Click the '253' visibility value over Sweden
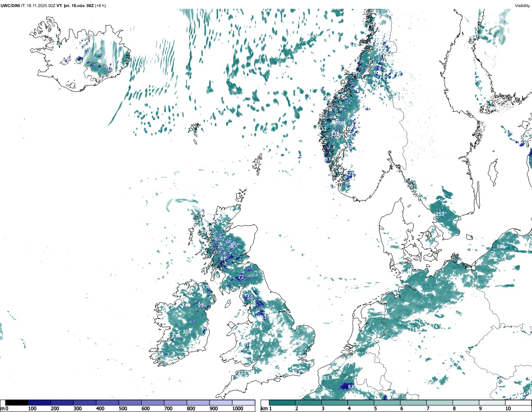Viewport: 532px width, 412px height. point(440,214)
